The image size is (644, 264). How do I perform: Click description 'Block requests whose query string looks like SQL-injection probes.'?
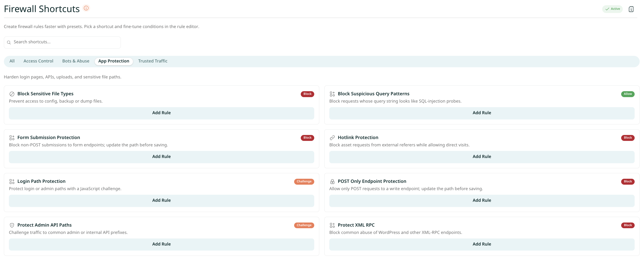(x=395, y=101)
